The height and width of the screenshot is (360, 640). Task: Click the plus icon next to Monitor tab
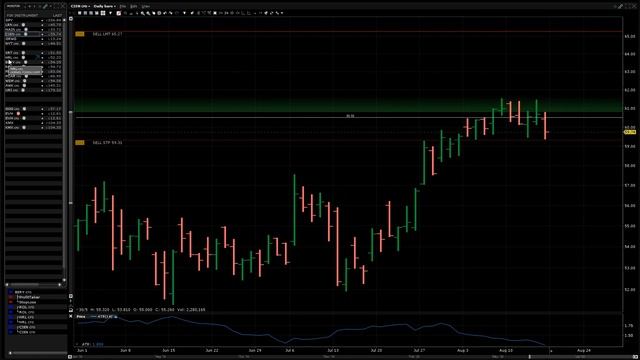pyautogui.click(x=29, y=7)
